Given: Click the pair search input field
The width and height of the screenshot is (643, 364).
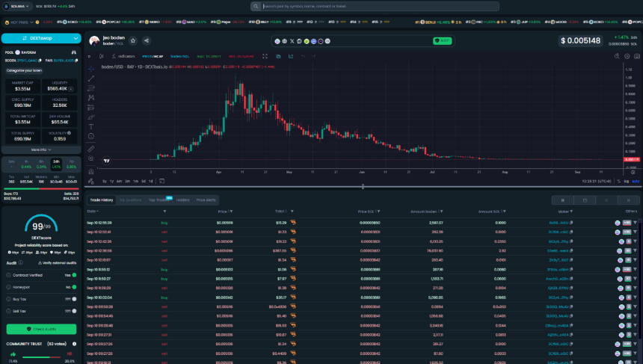Looking at the screenshot, I should pyautogui.click(x=380, y=6).
